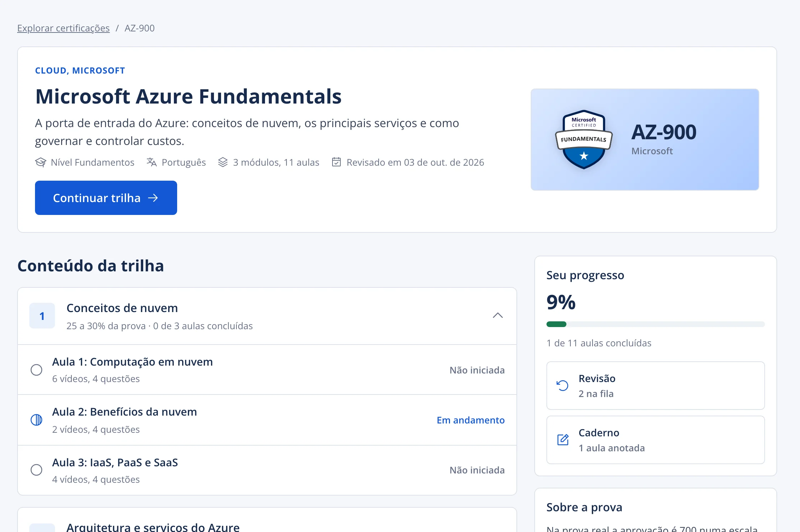
Task: Click the AZ-900 breadcrumb text
Action: [140, 28]
